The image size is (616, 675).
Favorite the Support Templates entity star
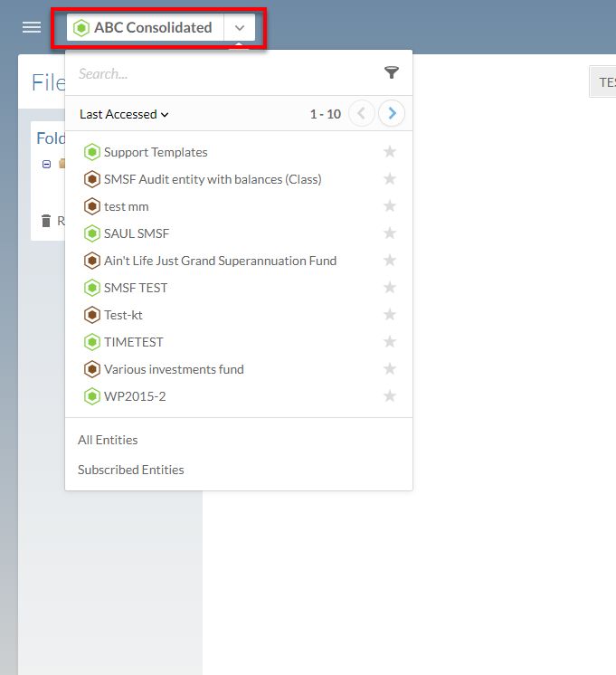click(x=390, y=151)
